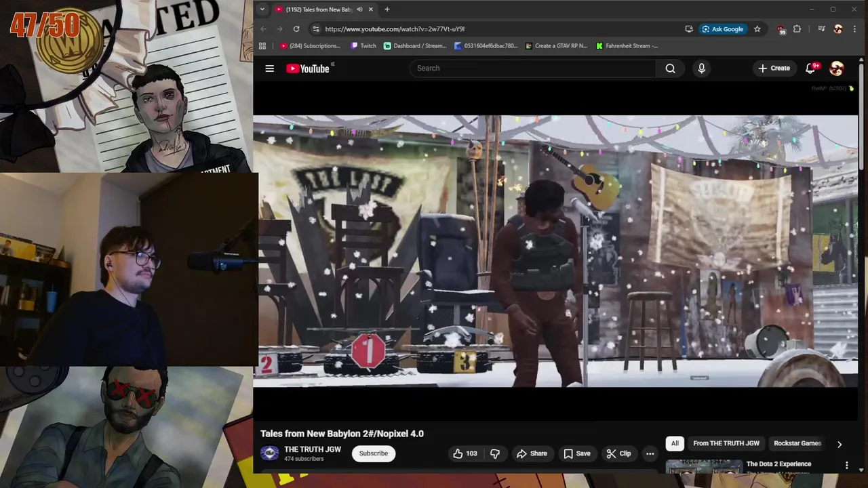Click the video title text
This screenshot has width=868, height=488.
[342, 434]
